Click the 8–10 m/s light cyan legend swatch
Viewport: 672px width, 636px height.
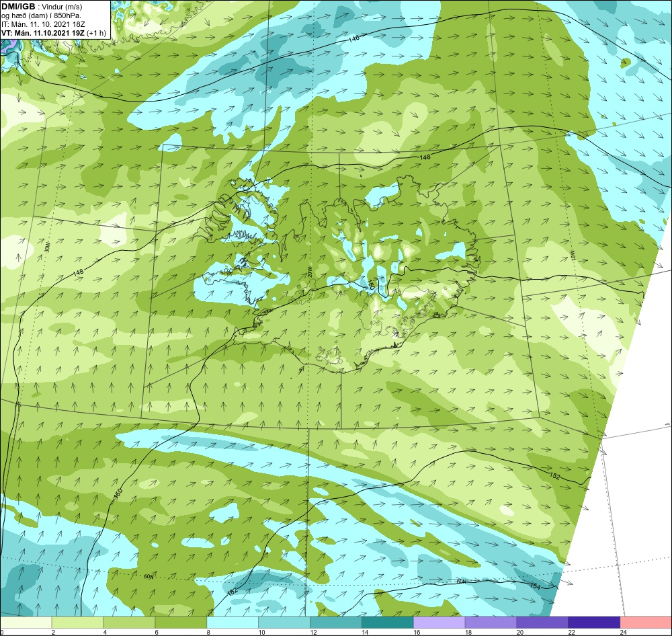[x=233, y=622]
